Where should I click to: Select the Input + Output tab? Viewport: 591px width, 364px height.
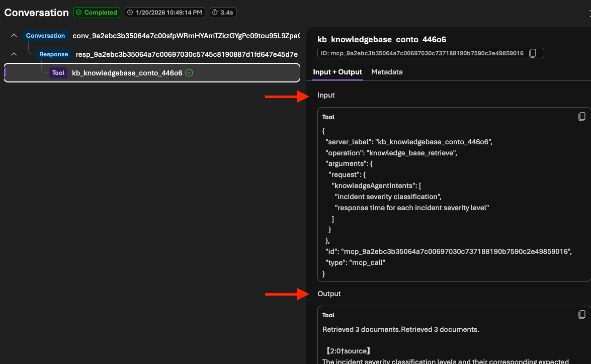(337, 72)
